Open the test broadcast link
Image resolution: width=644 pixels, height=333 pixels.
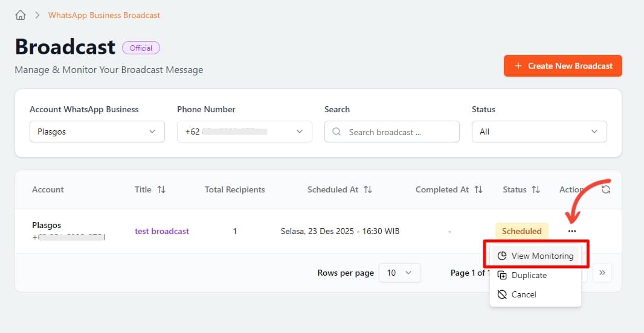(162, 231)
